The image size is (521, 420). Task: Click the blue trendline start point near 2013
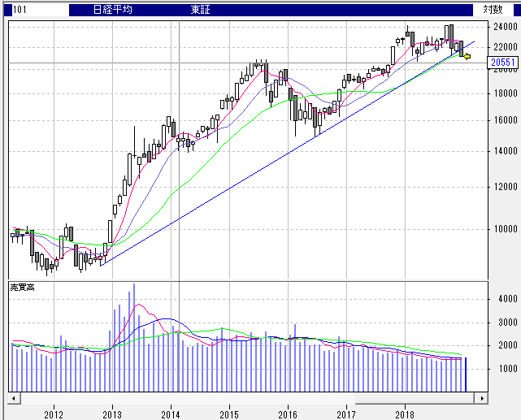tap(102, 263)
